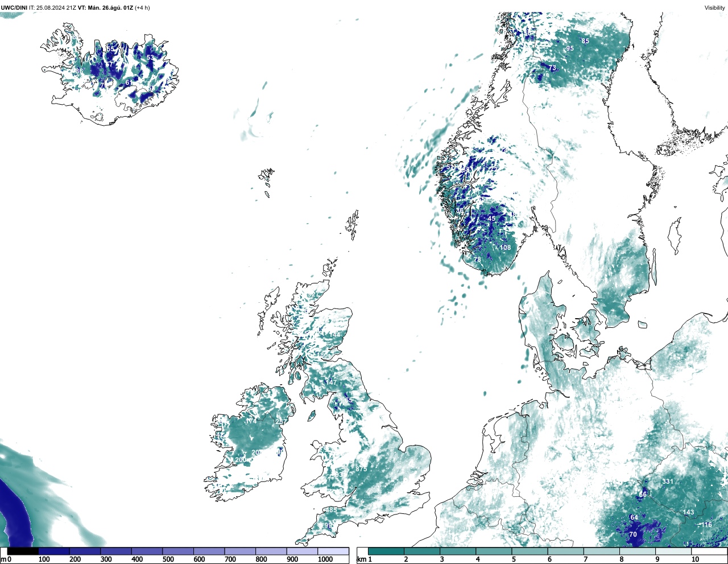Image resolution: width=728 pixels, height=564 pixels.
Task: Click the 45 value over Norway
Action: point(491,219)
